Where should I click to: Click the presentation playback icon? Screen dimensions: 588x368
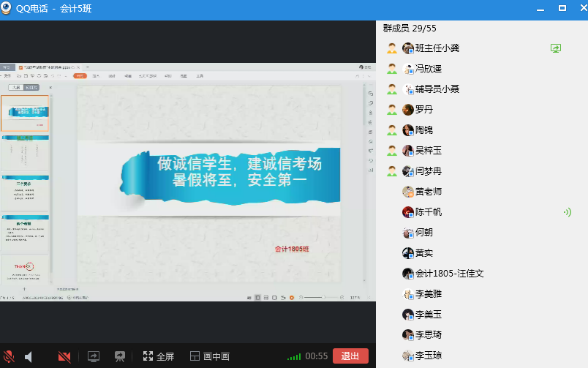click(120, 356)
